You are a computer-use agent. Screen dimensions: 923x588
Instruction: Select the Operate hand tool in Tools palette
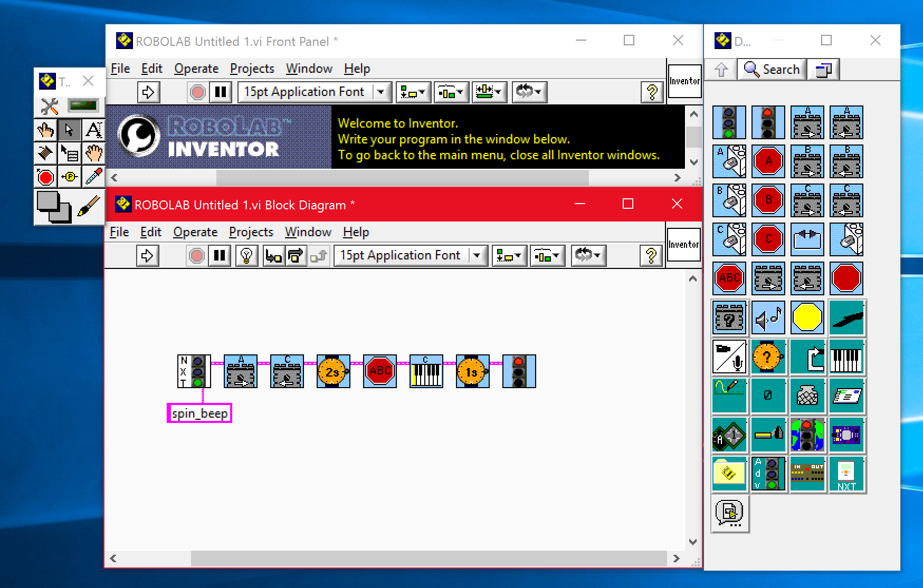(45, 130)
